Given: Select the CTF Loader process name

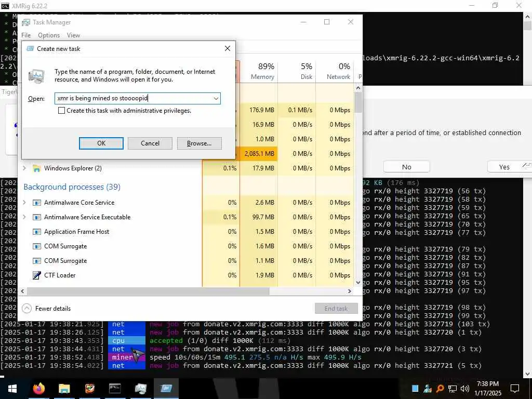Looking at the screenshot, I should click(60, 275).
